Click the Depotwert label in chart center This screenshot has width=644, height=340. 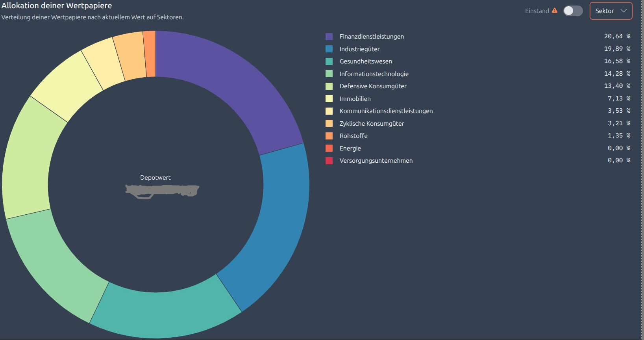[155, 178]
